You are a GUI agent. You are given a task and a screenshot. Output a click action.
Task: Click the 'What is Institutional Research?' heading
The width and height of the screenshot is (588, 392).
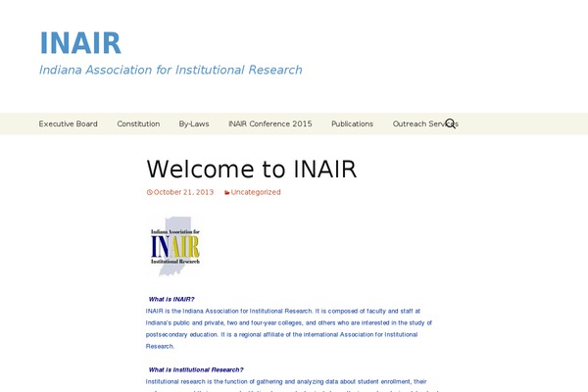tap(196, 369)
